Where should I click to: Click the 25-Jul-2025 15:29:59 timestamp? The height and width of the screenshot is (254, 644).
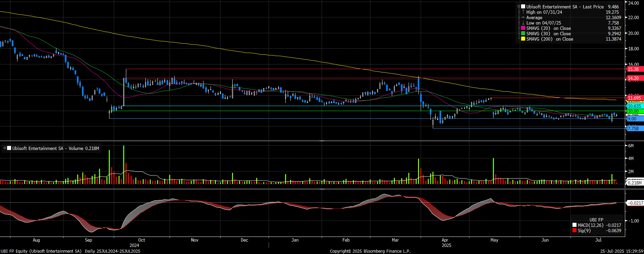click(622, 251)
